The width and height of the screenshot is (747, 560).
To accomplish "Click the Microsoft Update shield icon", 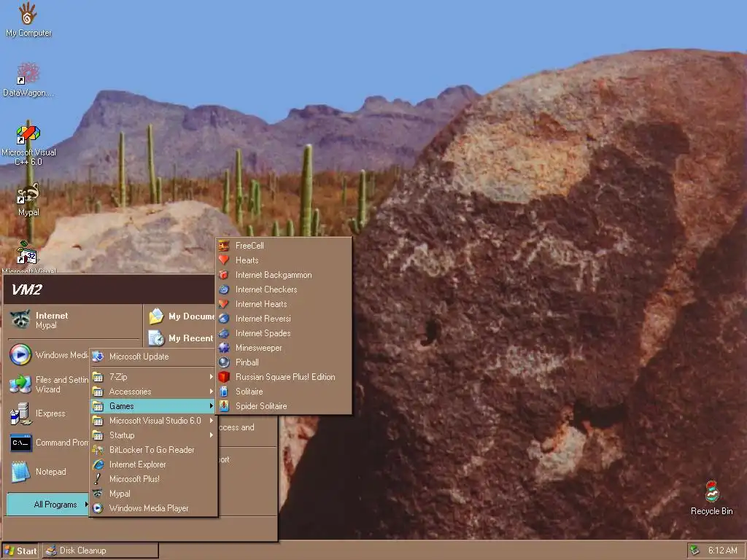I will 98,356.
